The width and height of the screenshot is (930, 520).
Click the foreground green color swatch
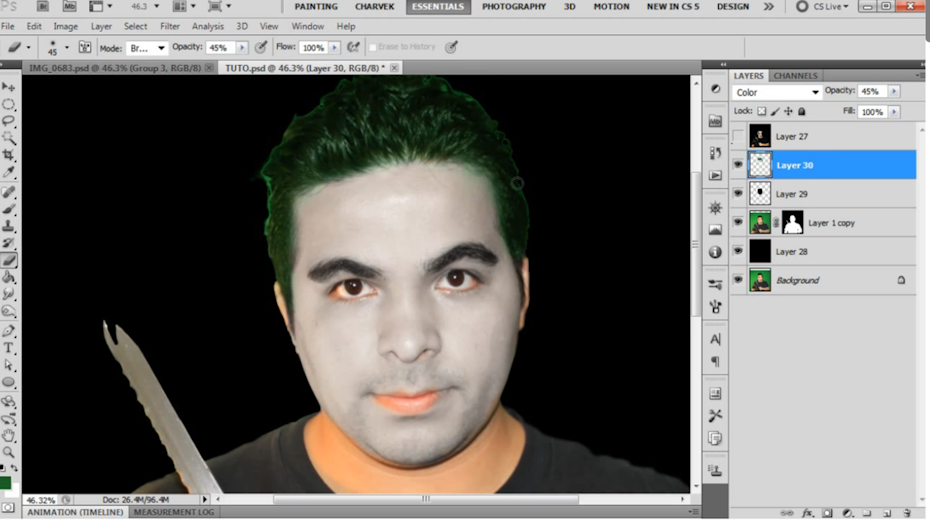(x=5, y=483)
